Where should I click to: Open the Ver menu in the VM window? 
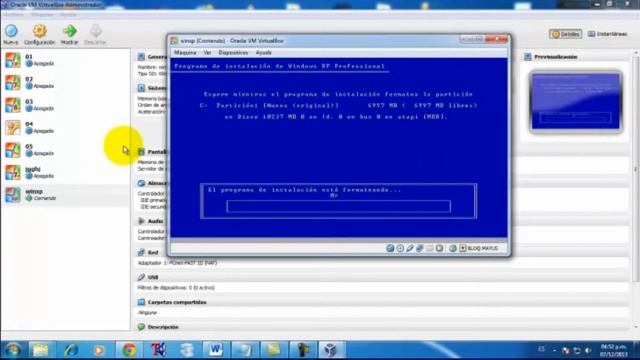click(207, 53)
